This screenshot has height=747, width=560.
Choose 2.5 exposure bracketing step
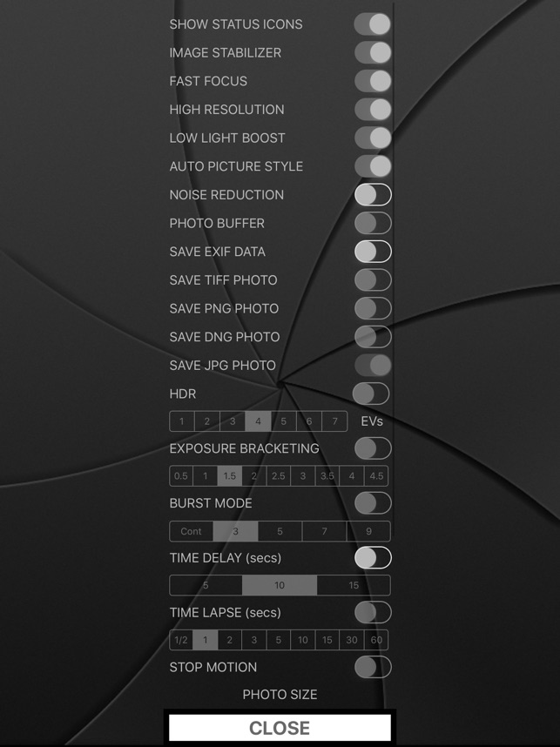click(x=279, y=476)
